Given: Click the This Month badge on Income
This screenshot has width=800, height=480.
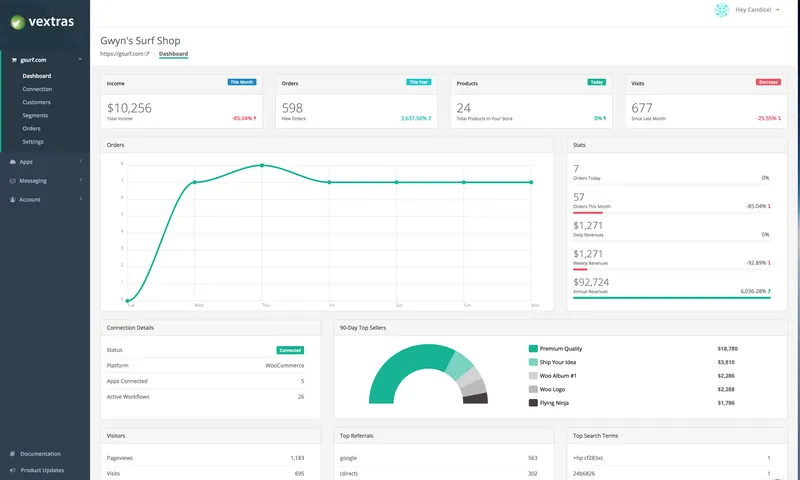Looking at the screenshot, I should tap(242, 82).
